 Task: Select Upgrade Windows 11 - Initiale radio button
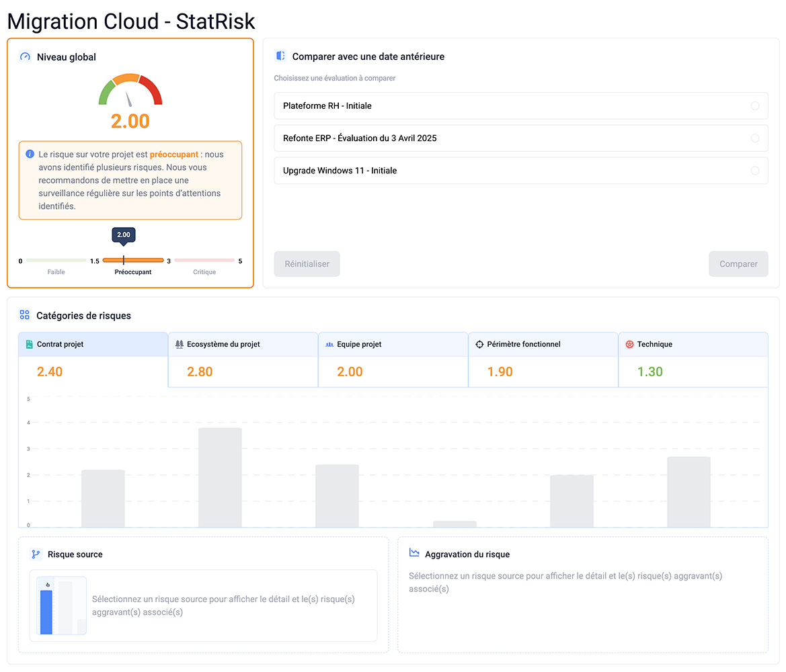click(x=754, y=171)
